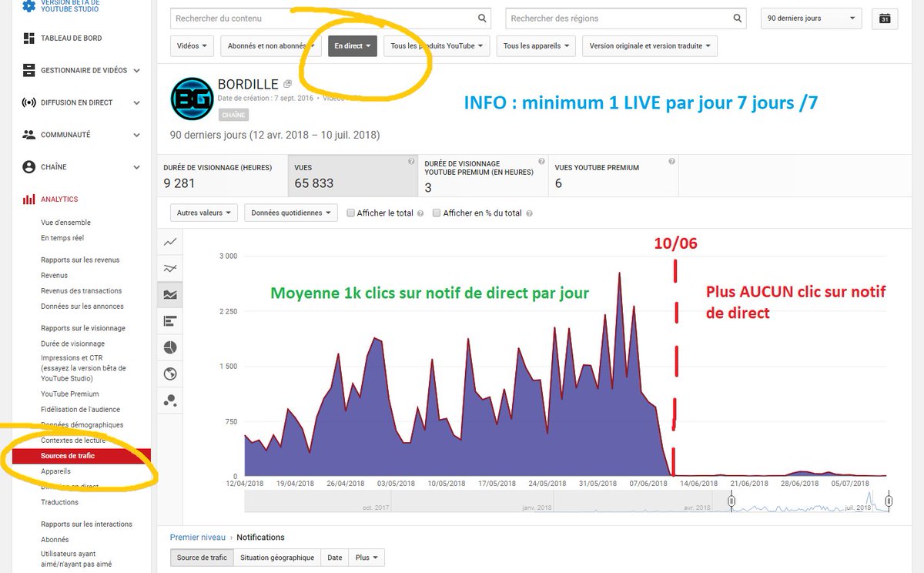Click the Communauté people icon
Viewport: 924px width, 573px height.
[28, 134]
